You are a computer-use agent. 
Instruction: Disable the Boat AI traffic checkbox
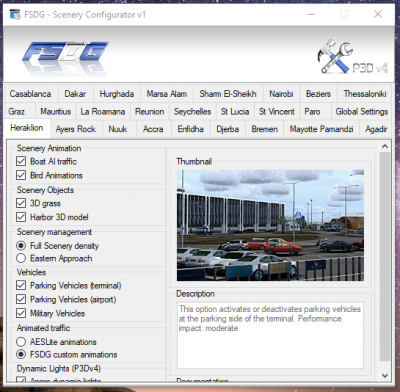(x=21, y=161)
